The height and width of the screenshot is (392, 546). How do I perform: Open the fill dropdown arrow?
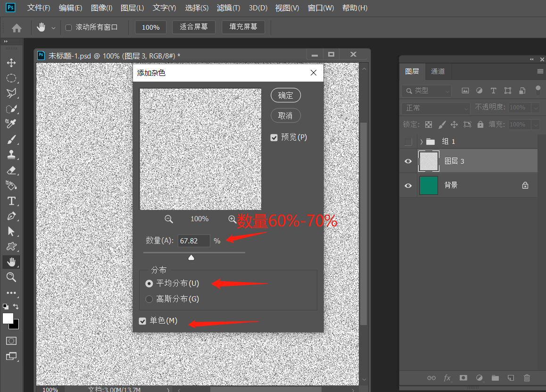tap(536, 125)
